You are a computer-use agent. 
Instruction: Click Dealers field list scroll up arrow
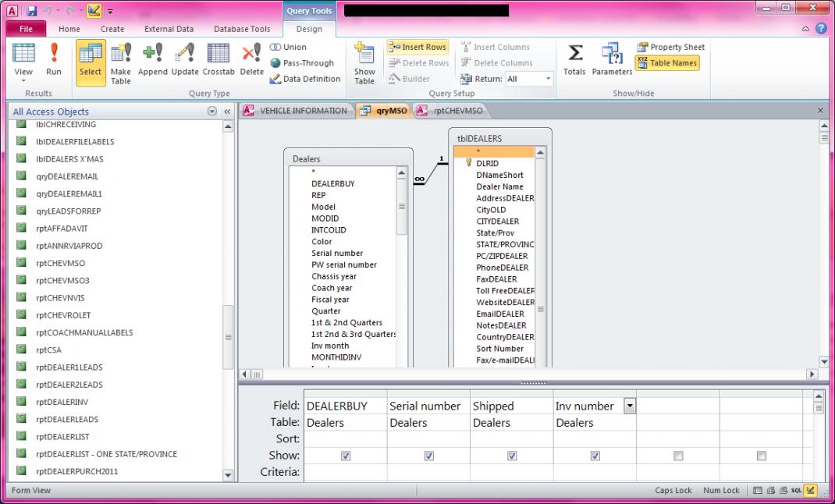[x=402, y=172]
